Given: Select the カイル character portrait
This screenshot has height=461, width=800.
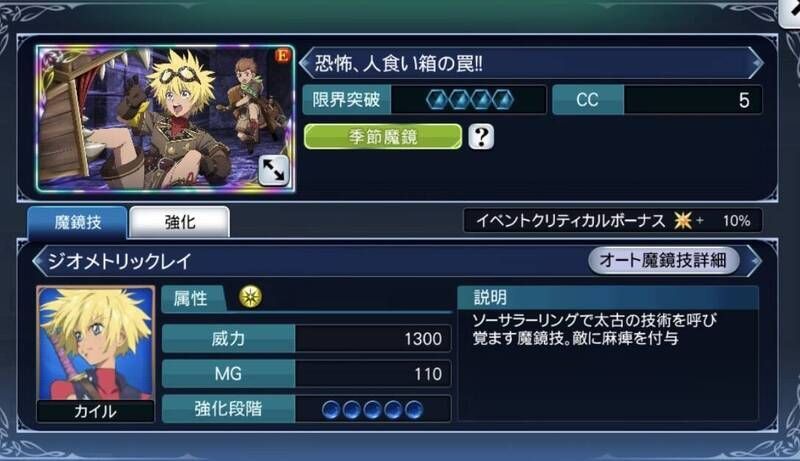Looking at the screenshot, I should (95, 353).
